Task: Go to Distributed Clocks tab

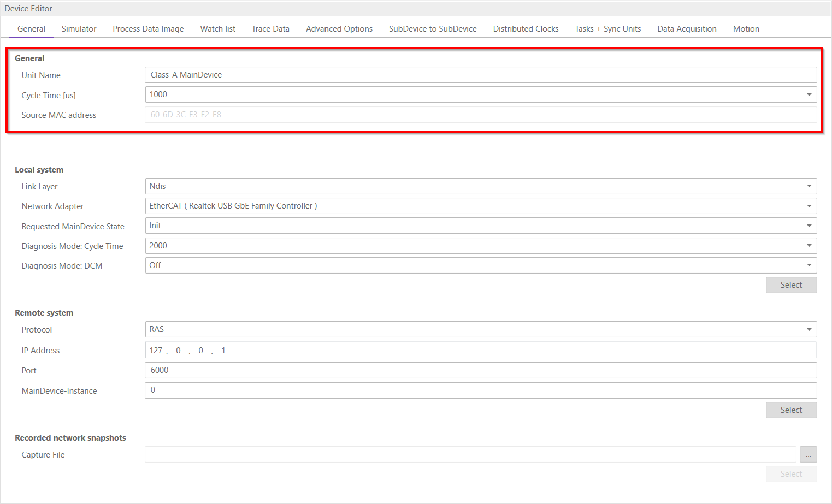Action: click(526, 29)
